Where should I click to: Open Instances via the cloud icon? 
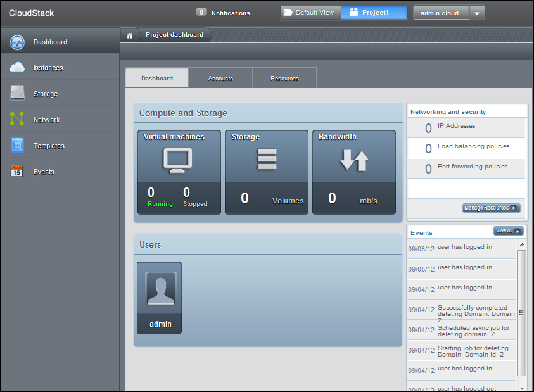coord(17,68)
